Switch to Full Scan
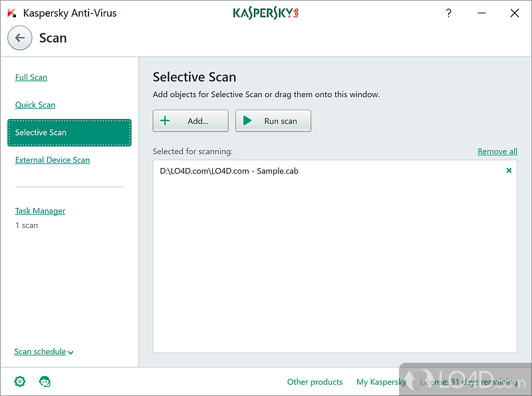The width and height of the screenshot is (532, 396). pyautogui.click(x=31, y=77)
